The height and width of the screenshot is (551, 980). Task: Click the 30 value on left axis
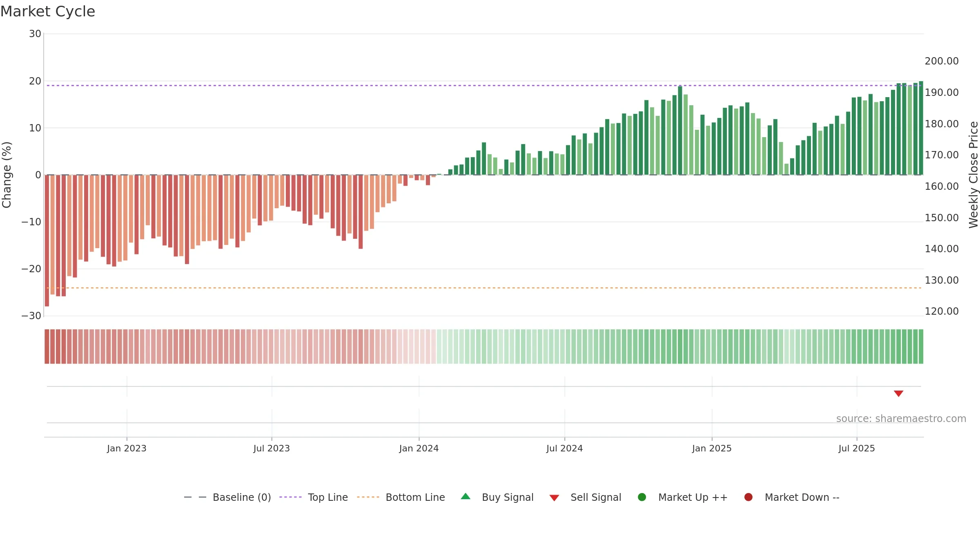click(35, 34)
